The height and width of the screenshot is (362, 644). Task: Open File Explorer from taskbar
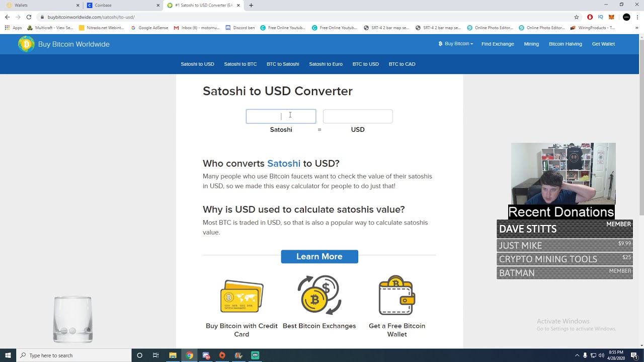coord(173,355)
